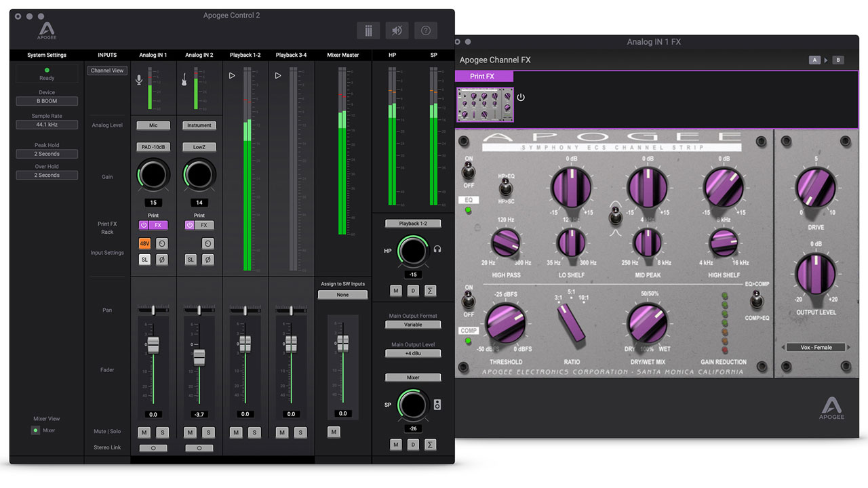Open Main Output Format Variable dropdown
Image resolution: width=868 pixels, height=488 pixels.
pos(413,325)
